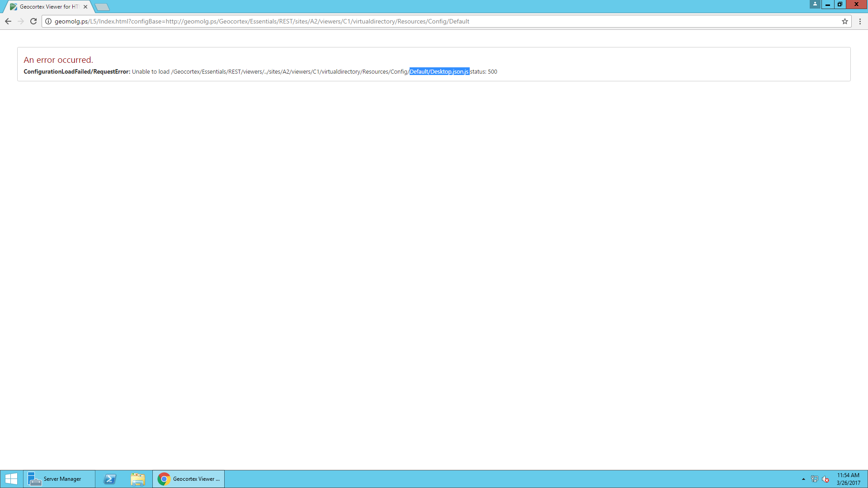Open the Windows Start menu
Screen dimensions: 868x488
[11, 479]
